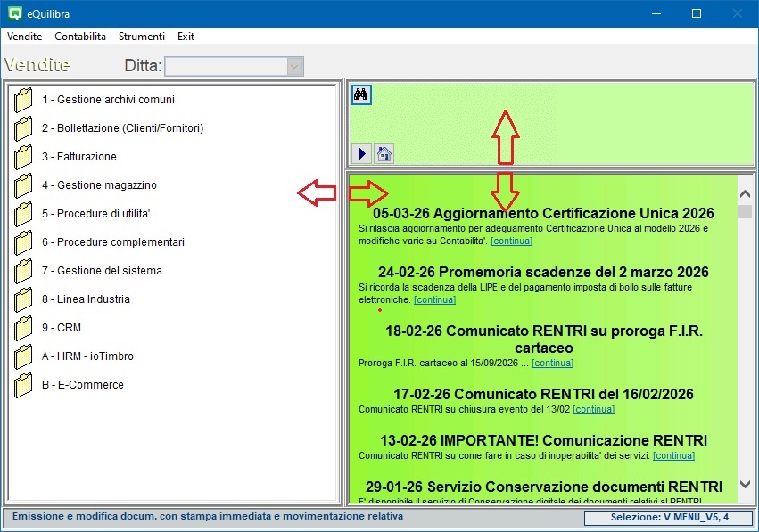Expand the Ditta dropdown list

(294, 66)
